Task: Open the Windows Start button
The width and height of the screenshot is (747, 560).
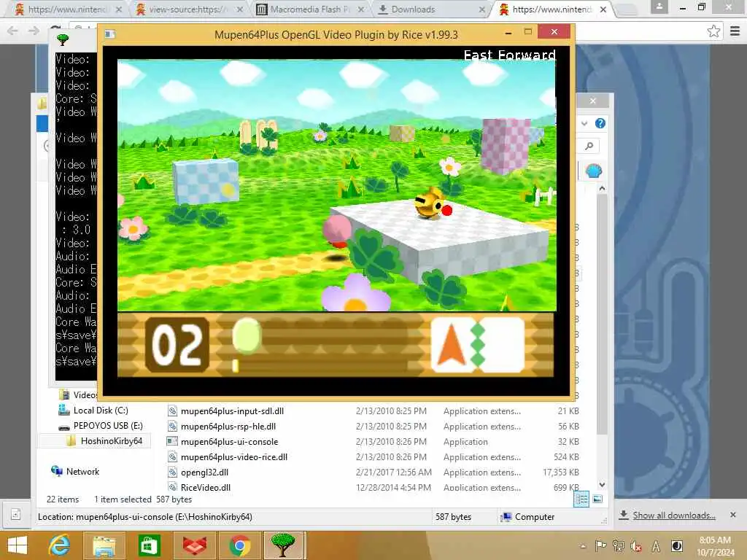Action: [18, 545]
